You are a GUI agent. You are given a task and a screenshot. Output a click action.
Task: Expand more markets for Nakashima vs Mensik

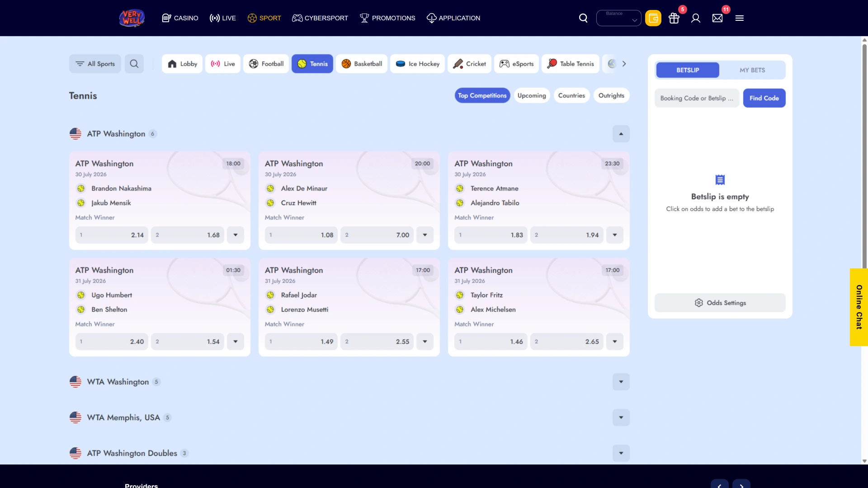coord(236,235)
